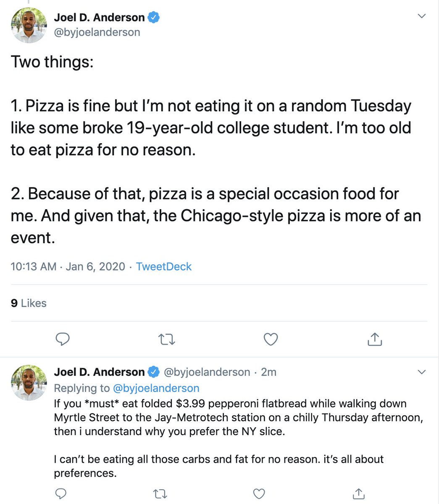The height and width of the screenshot is (504, 439).
Task: Open the reply tweet's profile avatar
Action: click(29, 383)
